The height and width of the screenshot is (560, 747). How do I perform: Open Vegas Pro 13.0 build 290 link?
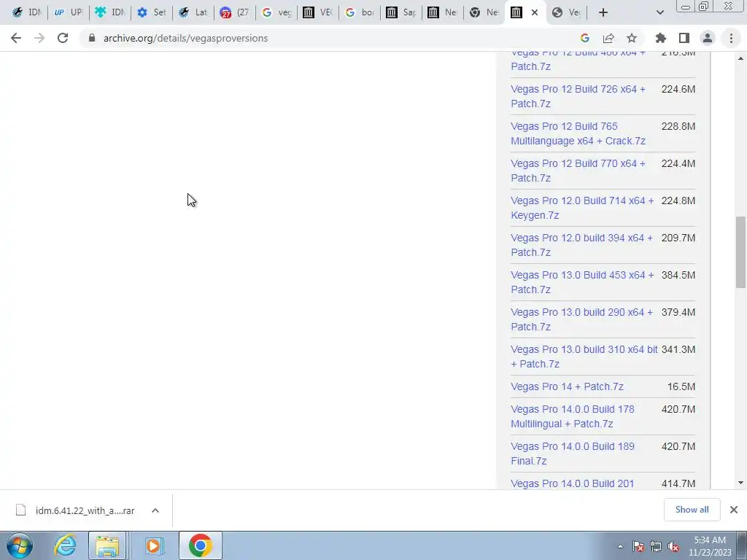pyautogui.click(x=581, y=319)
